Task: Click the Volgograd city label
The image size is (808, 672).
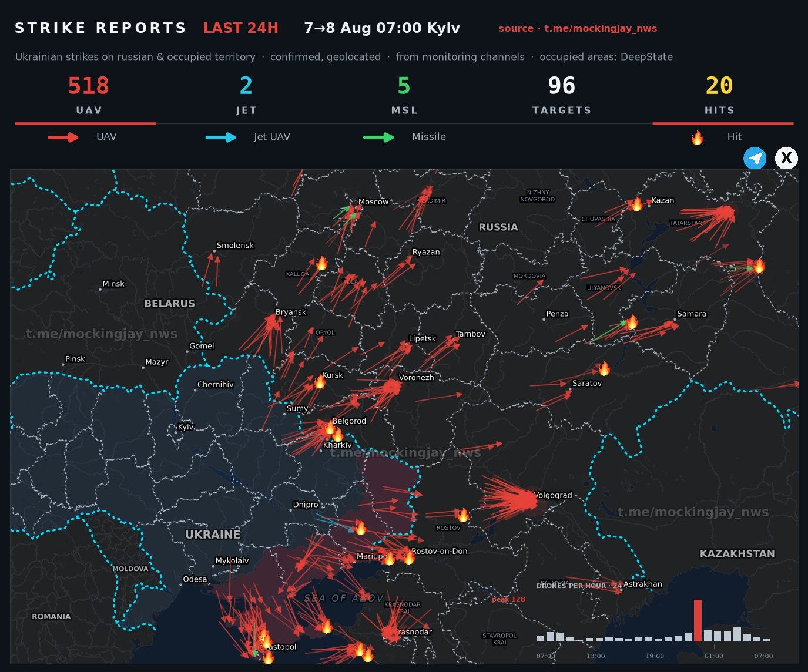Action: pyautogui.click(x=554, y=495)
